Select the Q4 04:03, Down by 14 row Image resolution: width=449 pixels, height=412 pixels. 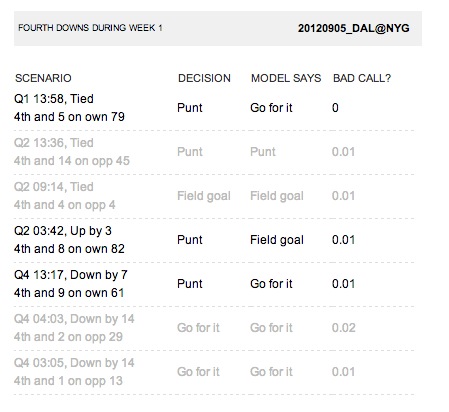click(214, 328)
